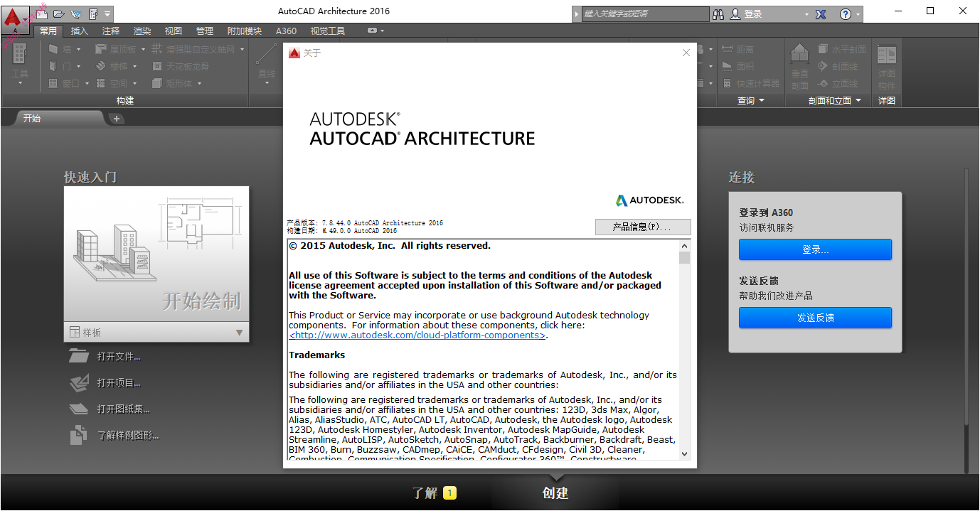Select the 增强型自定义轴网 grid icon
The image size is (980, 511).
[157, 49]
